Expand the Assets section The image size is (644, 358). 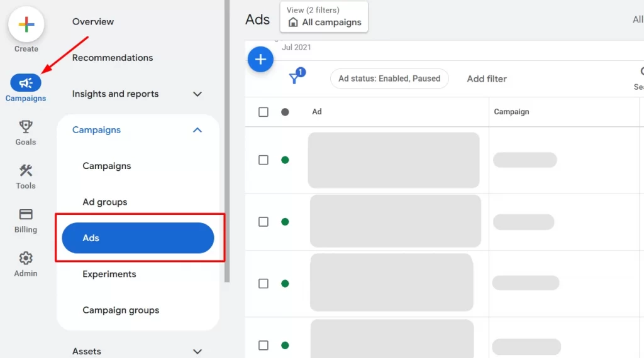[x=197, y=352]
